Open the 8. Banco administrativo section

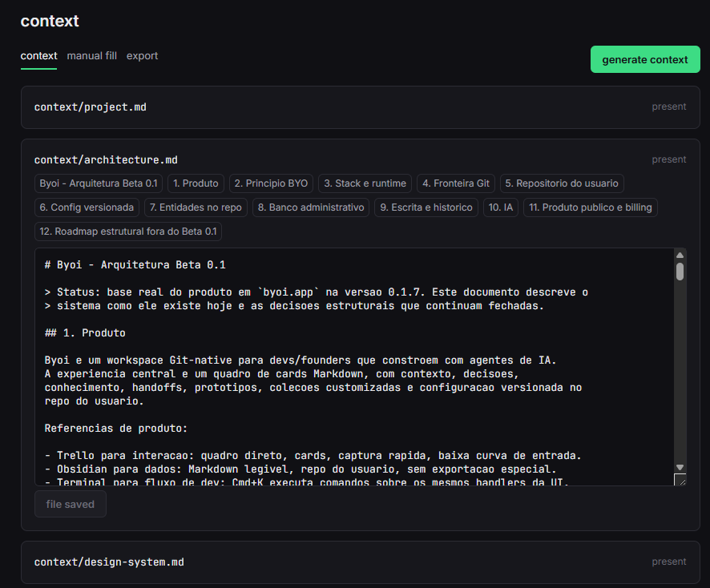(311, 207)
